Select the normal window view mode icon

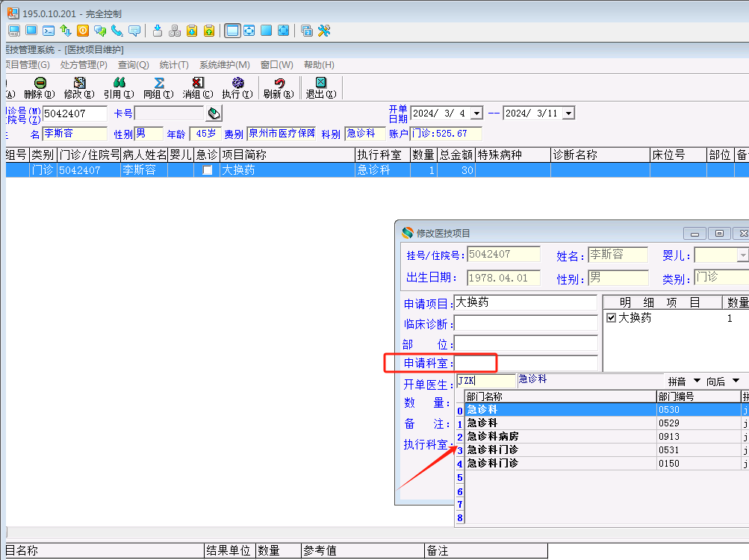pyautogui.click(x=232, y=31)
